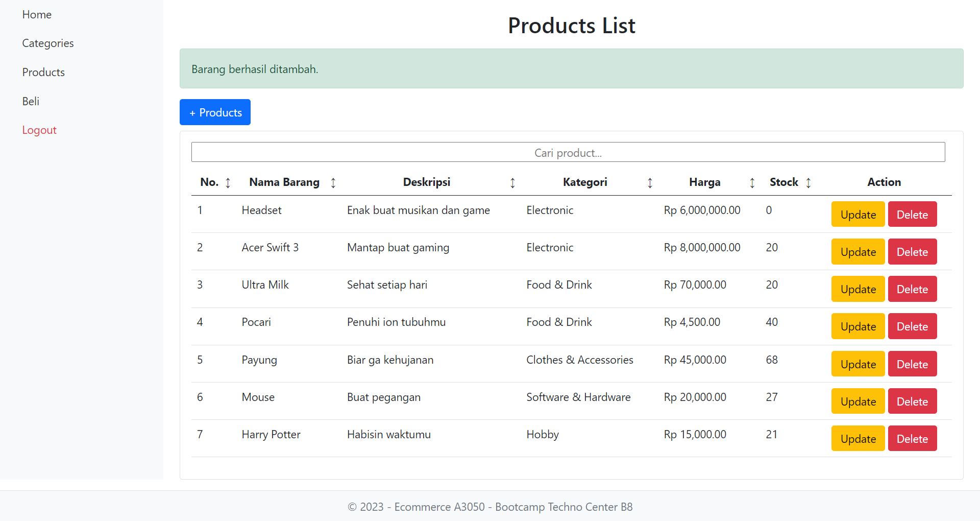Viewport: 980px width, 521px height.
Task: Sort by Harga using the arrow icon
Action: point(752,183)
